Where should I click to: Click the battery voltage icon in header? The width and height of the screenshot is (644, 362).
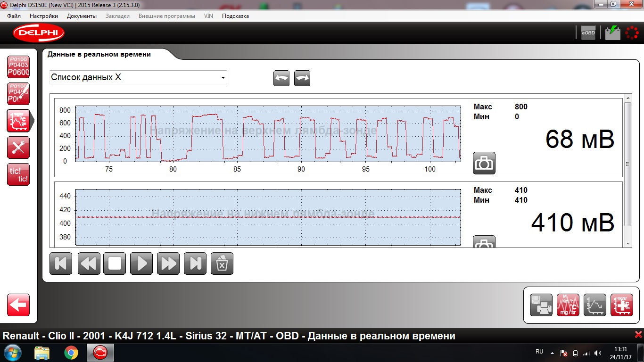click(612, 33)
